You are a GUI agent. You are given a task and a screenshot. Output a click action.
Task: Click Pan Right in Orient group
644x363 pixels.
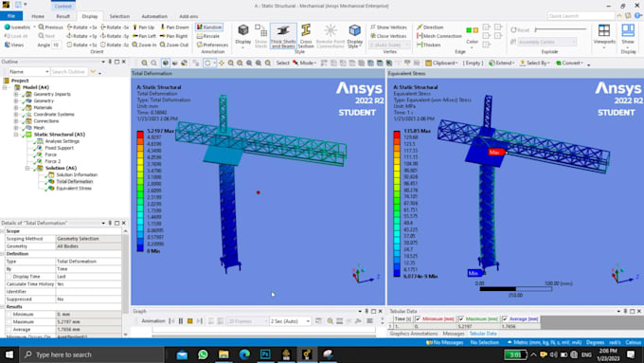pyautogui.click(x=173, y=36)
